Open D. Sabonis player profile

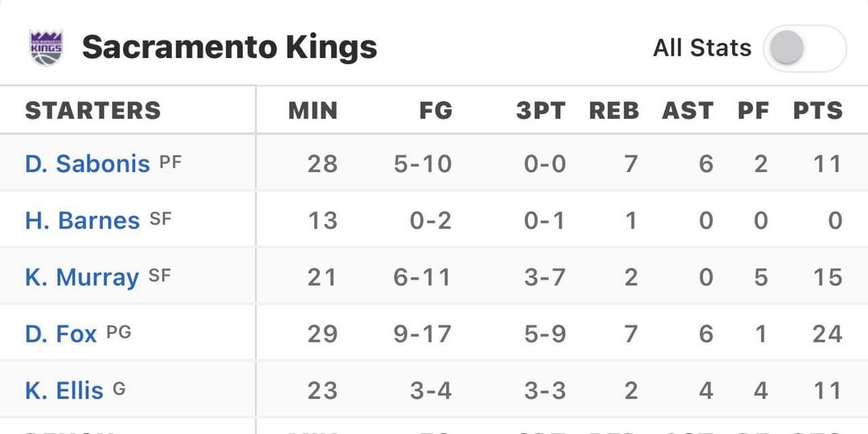pos(88,164)
